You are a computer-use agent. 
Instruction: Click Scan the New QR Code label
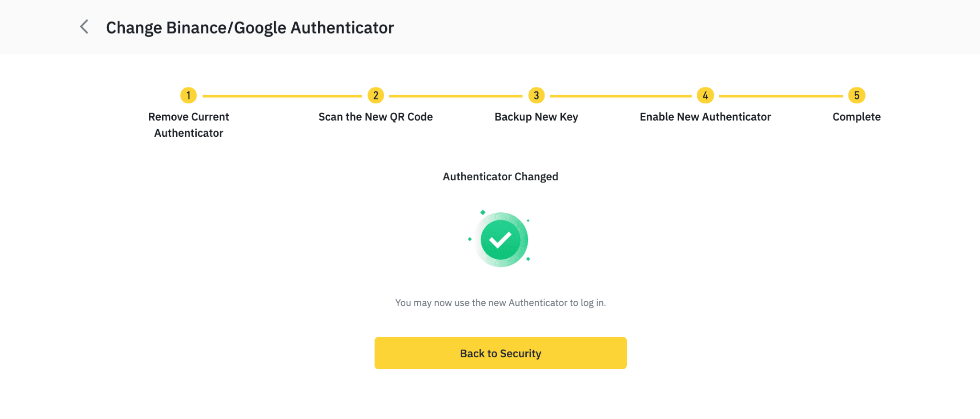(x=376, y=117)
